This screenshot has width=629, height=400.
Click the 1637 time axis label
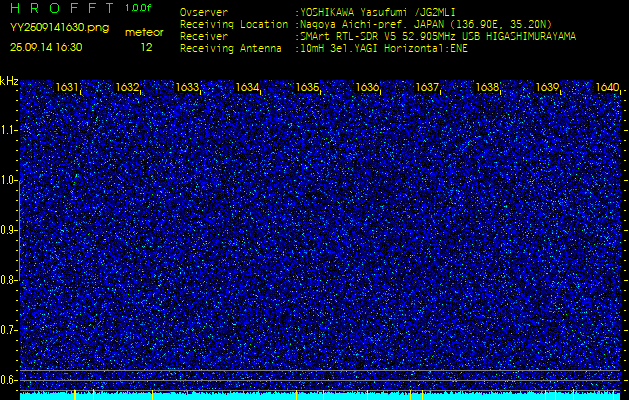point(427,87)
